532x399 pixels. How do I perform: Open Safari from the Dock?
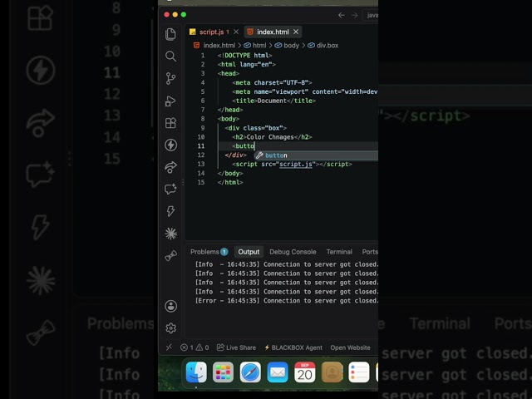(250, 372)
